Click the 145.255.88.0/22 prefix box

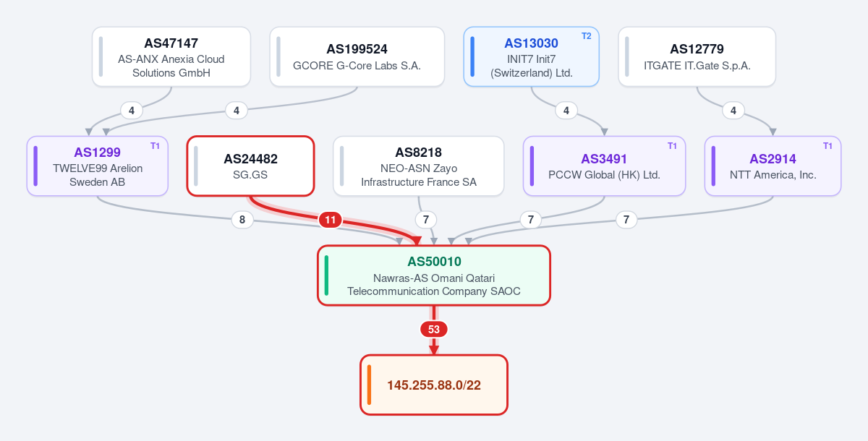point(434,385)
